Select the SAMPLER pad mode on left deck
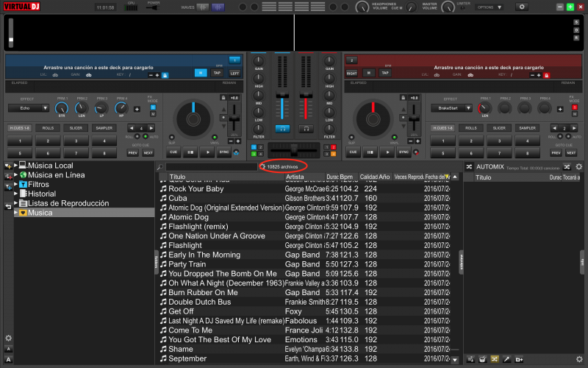 104,128
